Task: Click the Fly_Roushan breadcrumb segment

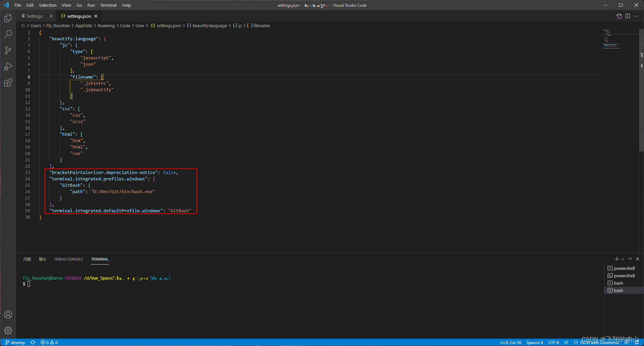Action: (58, 26)
